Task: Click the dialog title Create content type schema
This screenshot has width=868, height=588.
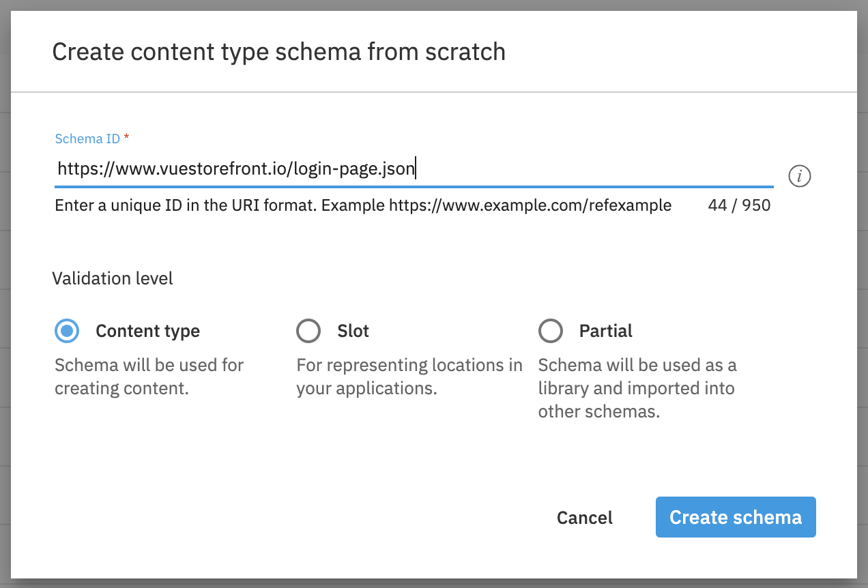Action: click(x=279, y=51)
